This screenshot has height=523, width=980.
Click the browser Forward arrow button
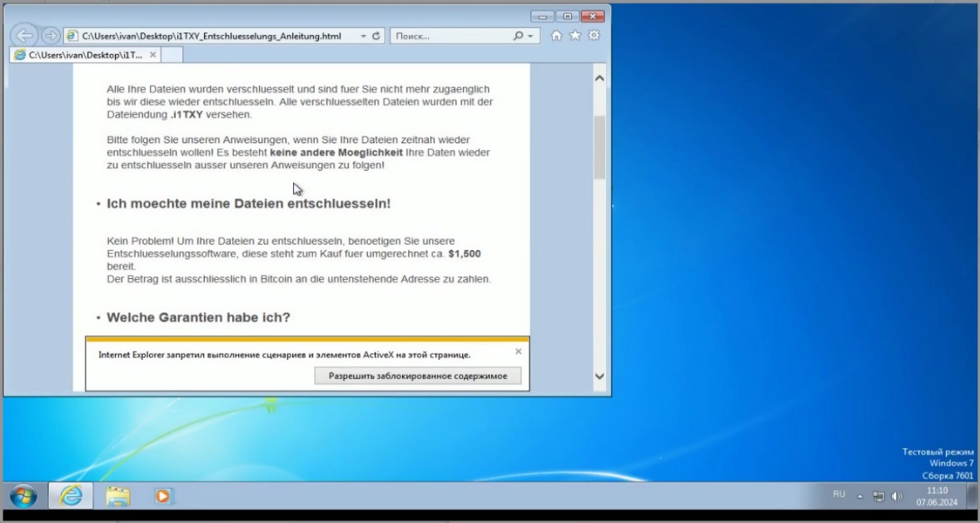tap(50, 36)
